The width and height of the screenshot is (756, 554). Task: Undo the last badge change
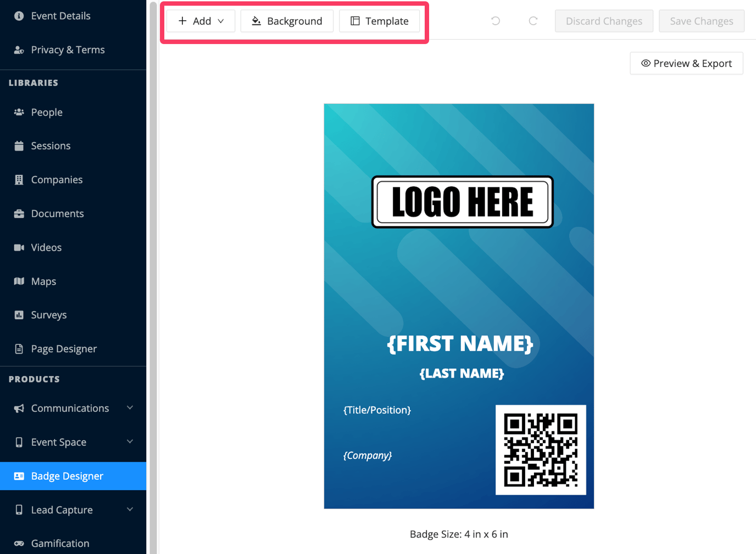[495, 20]
